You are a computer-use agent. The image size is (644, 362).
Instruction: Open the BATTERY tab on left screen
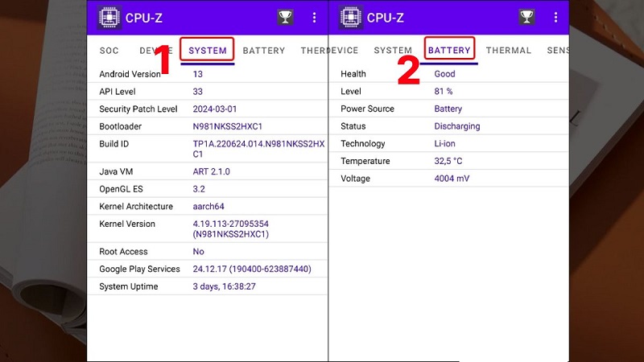pyautogui.click(x=264, y=51)
